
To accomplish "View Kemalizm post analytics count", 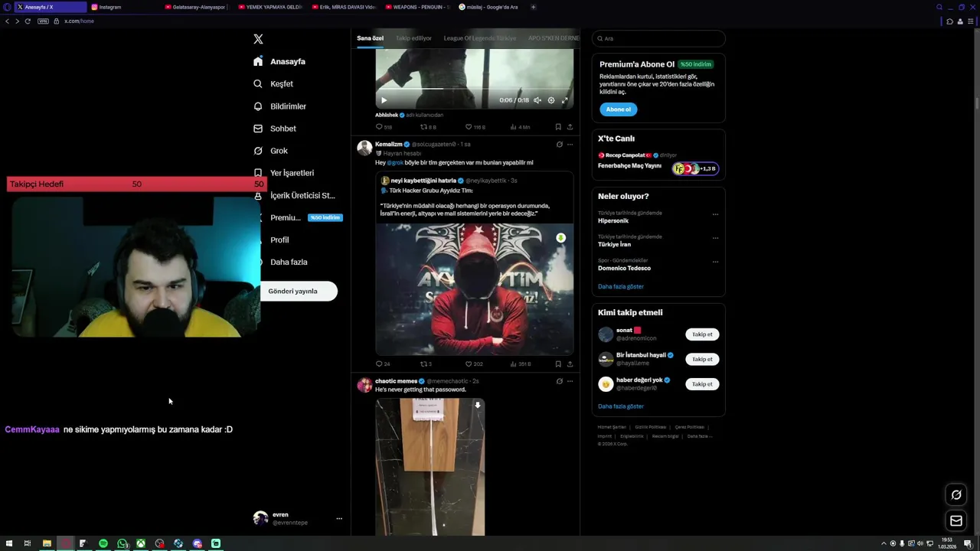I will (x=521, y=364).
